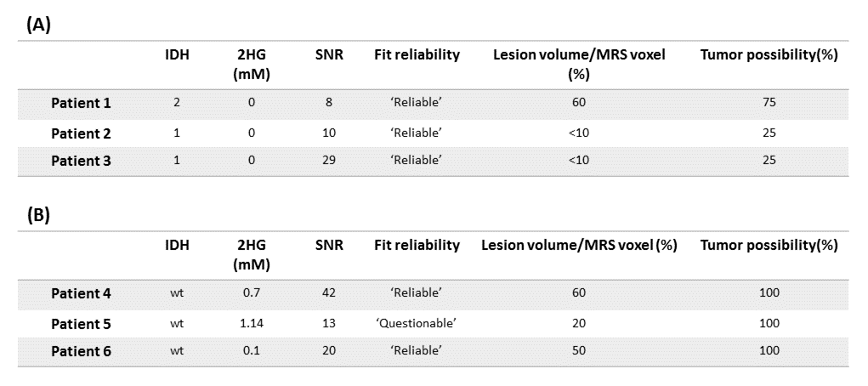This screenshot has width=868, height=386.
Task: Click Patient 5's lesion volume value 20
Action: (578, 323)
